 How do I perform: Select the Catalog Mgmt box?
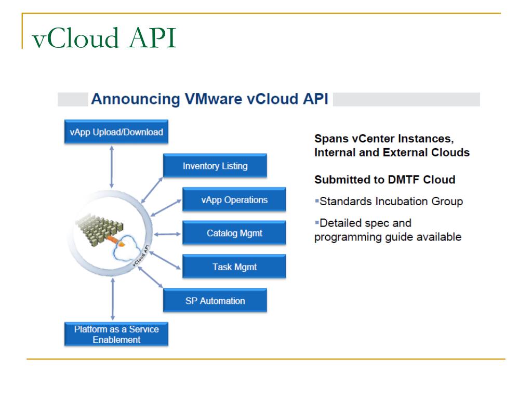(234, 233)
